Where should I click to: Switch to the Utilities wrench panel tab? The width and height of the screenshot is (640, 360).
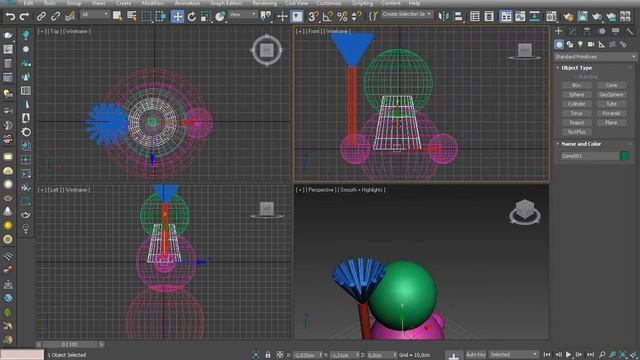click(x=629, y=31)
